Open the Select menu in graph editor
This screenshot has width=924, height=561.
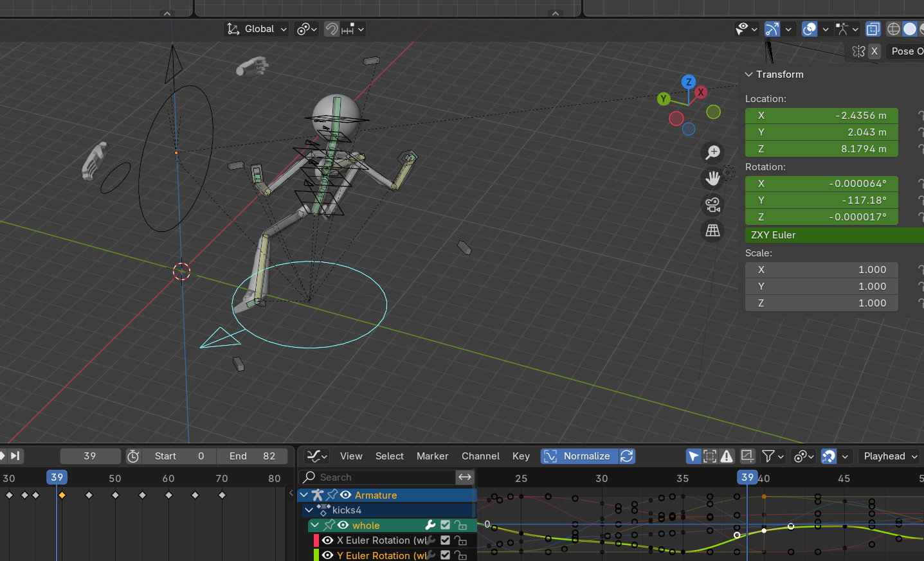tap(390, 456)
